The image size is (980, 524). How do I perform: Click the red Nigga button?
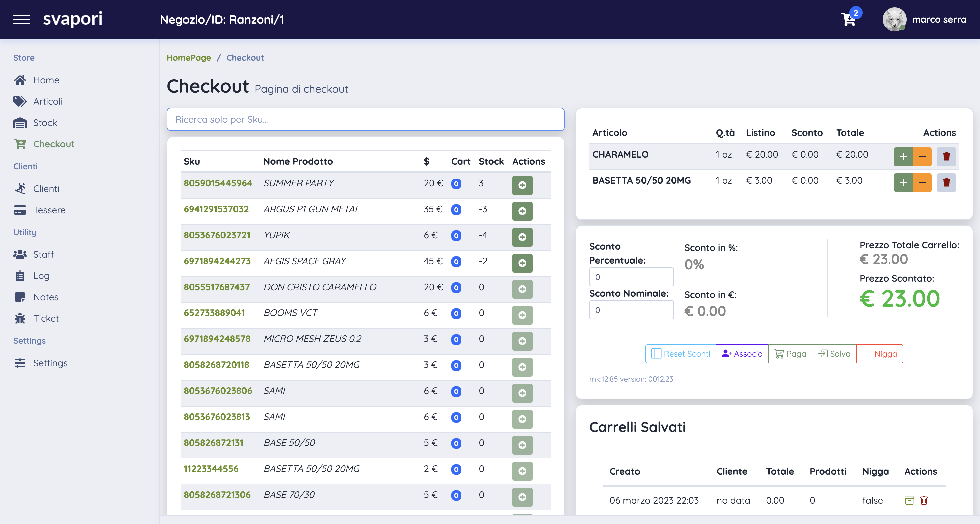click(x=879, y=354)
